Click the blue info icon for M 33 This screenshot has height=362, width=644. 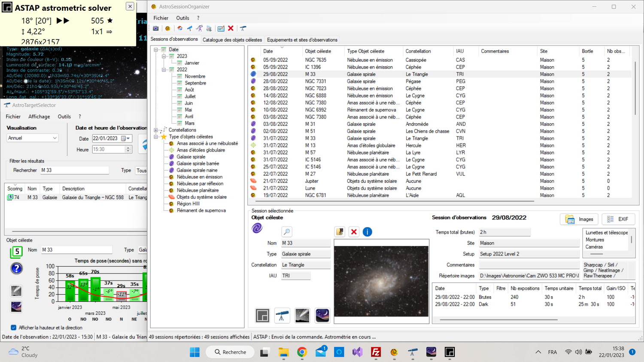pyautogui.click(x=368, y=231)
